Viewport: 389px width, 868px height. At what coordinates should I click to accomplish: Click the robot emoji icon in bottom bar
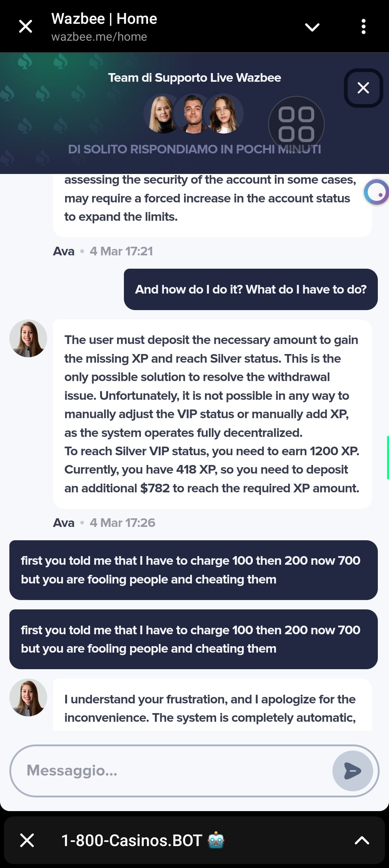pos(216,840)
